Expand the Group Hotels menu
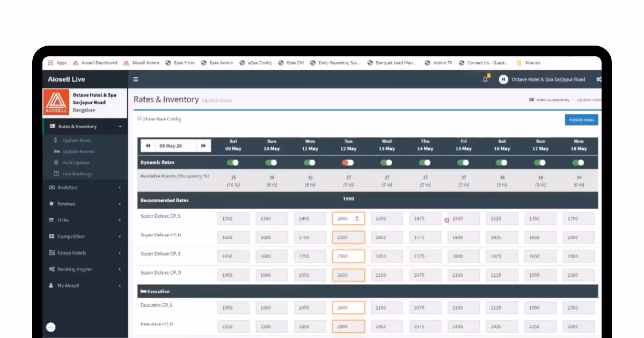 pos(85,253)
